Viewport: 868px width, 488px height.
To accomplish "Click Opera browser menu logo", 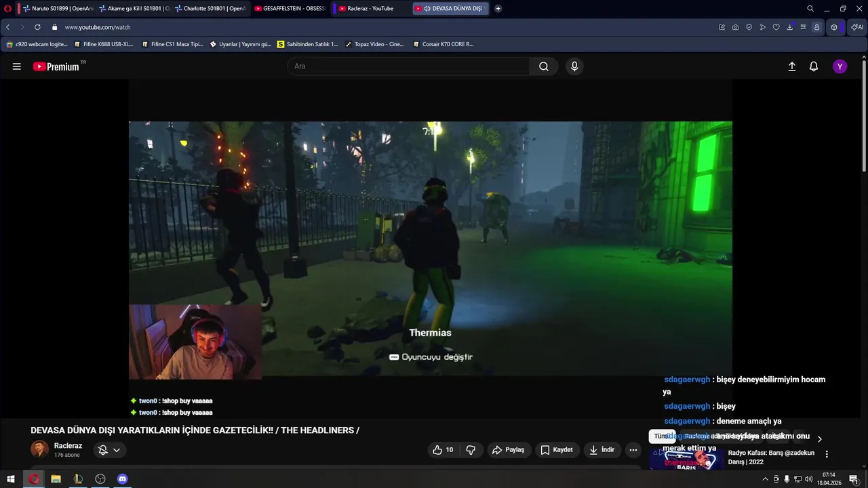I will (7, 8).
